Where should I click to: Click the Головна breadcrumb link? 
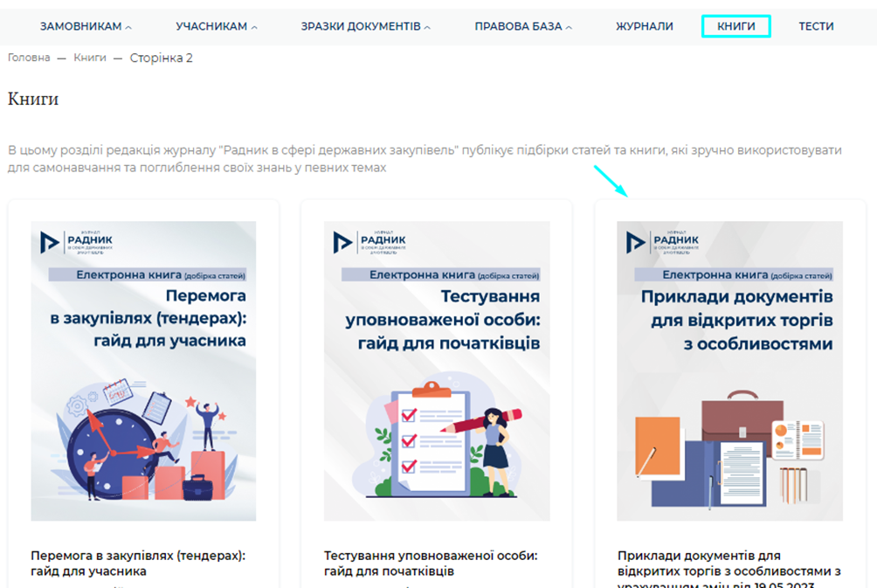[27, 58]
